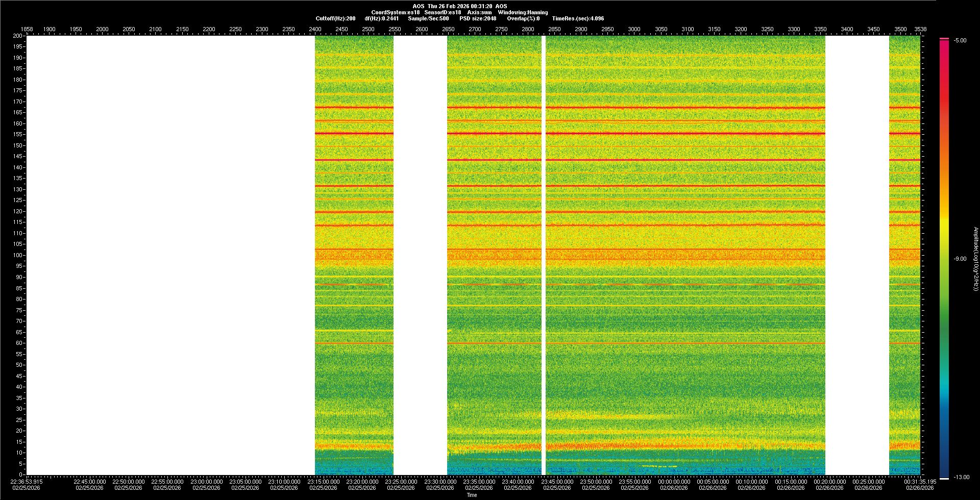Select the -9.00 color scale label
Image resolution: width=980 pixels, height=500 pixels.
tap(960, 259)
